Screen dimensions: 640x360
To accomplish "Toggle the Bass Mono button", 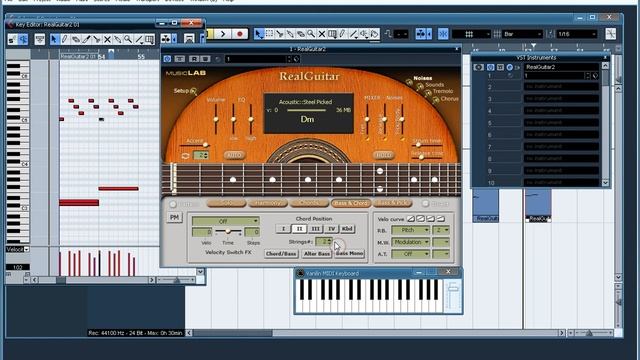I will 349,253.
